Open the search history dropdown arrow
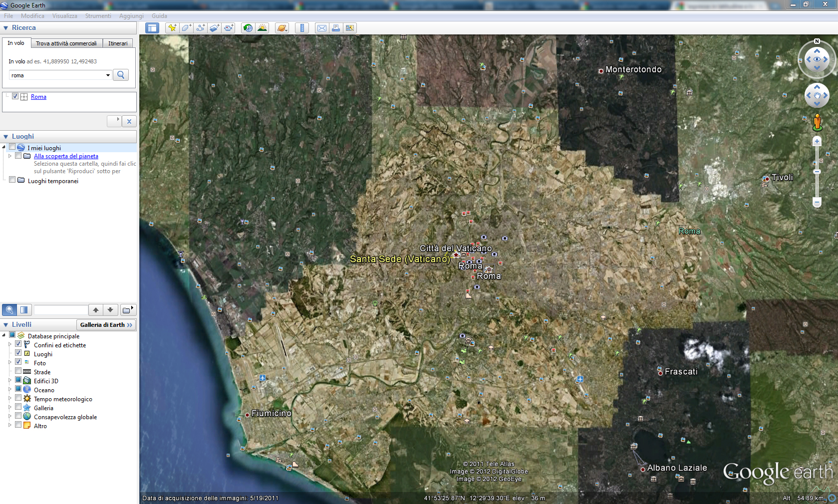Viewport: 838px width, 504px height. [108, 75]
